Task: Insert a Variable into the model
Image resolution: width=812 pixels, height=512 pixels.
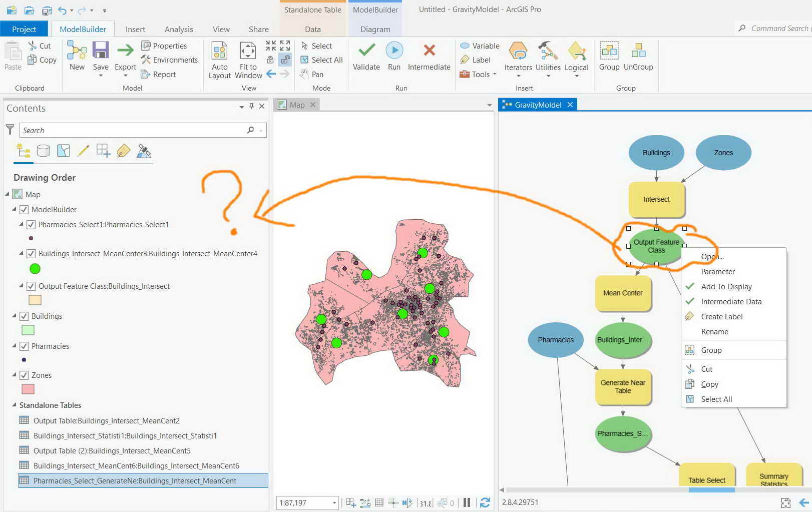Action: 480,46
